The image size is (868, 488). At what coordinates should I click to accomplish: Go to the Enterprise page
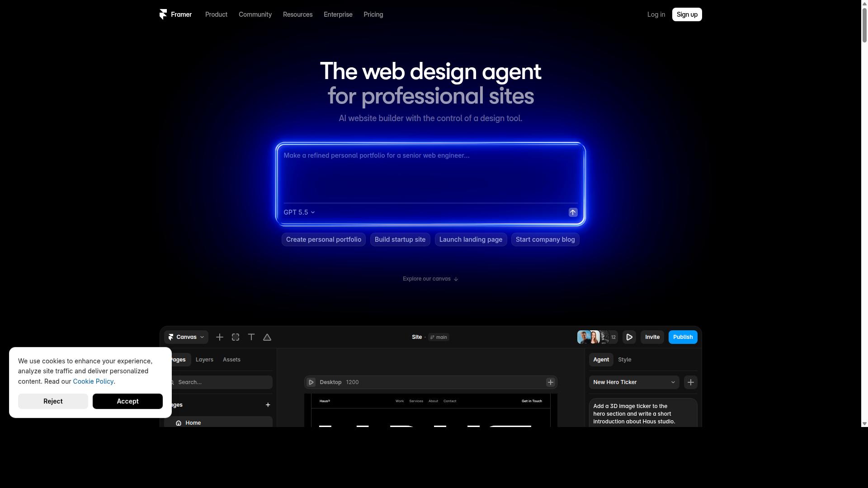click(338, 14)
